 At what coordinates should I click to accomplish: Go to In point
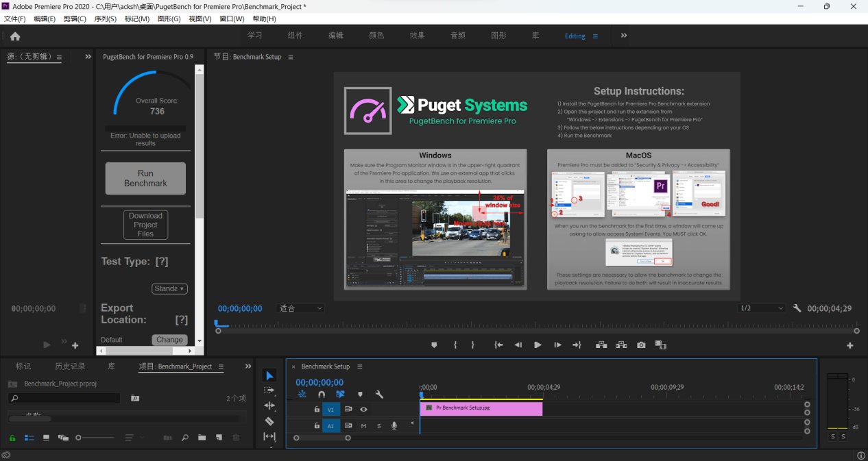point(498,345)
